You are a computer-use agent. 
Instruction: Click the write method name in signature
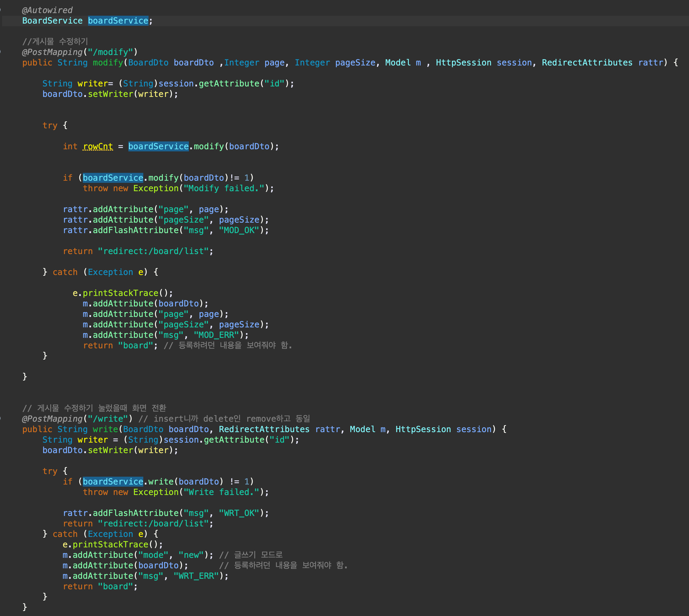tap(105, 429)
